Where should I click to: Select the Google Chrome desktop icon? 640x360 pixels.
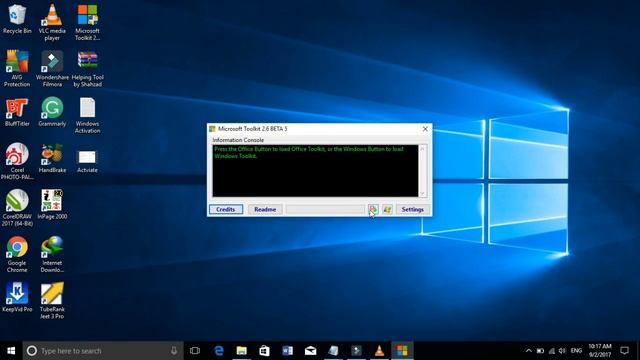point(17,254)
